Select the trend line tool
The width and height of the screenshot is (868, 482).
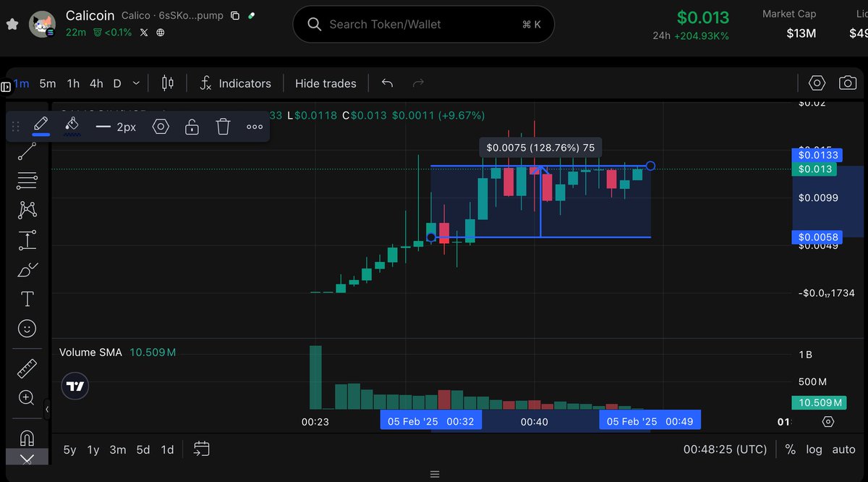coord(27,151)
